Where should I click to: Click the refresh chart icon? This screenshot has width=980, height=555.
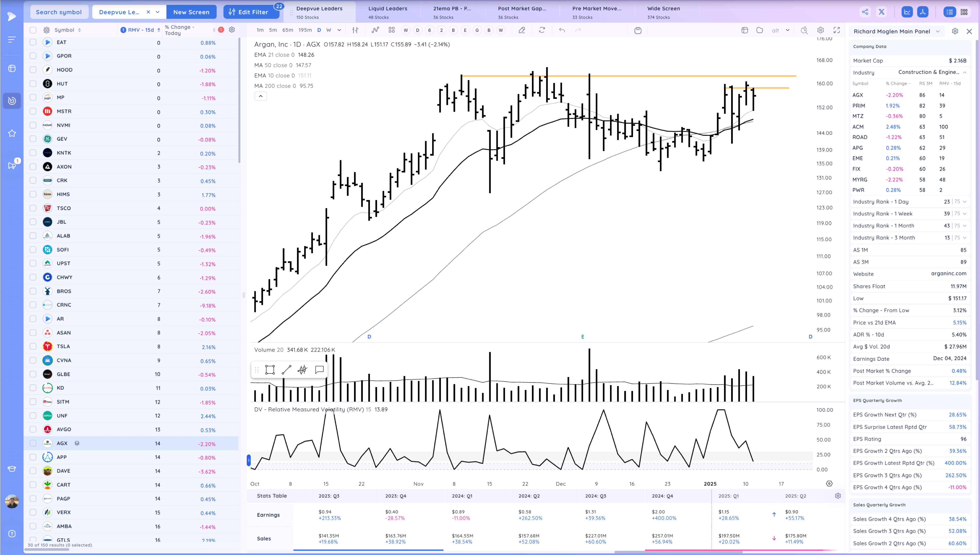pyautogui.click(x=542, y=30)
